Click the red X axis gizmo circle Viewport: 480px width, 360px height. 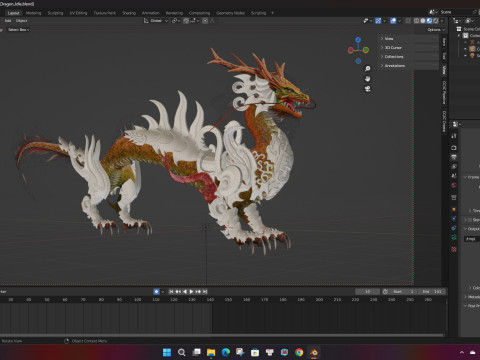[x=350, y=50]
